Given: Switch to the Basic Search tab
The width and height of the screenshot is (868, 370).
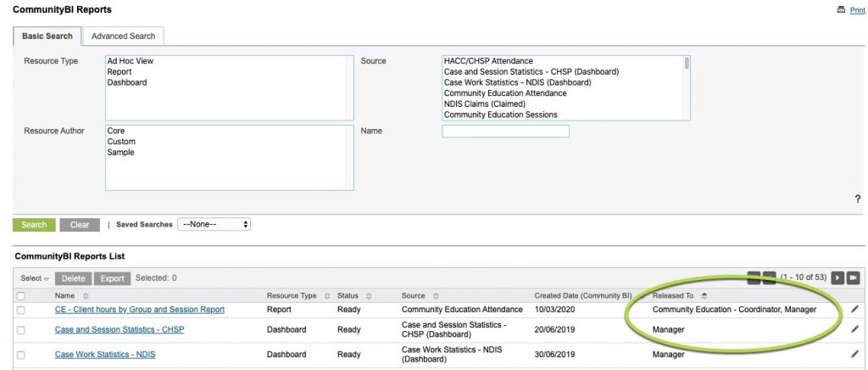Looking at the screenshot, I should (x=47, y=36).
